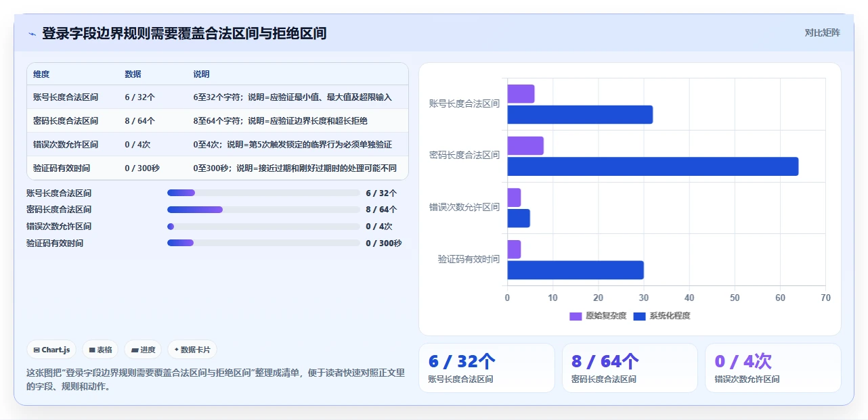Click blue bar for 账号长度合法区间 in chart
Viewport: 868px width, 420px height.
[580, 114]
